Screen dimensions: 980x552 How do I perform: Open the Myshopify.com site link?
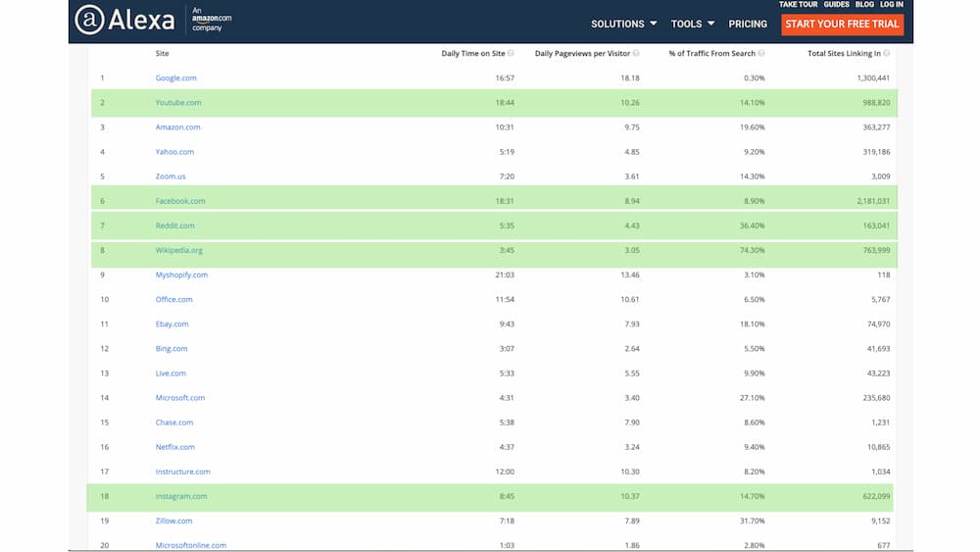point(181,275)
